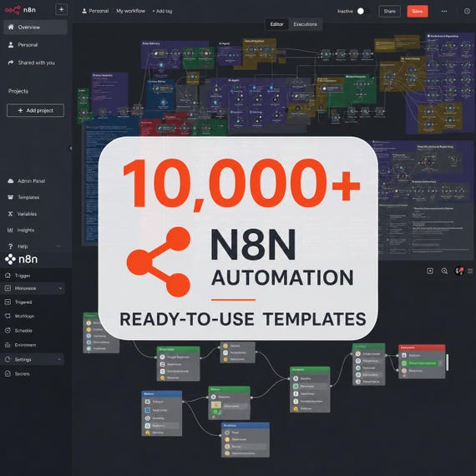Image resolution: width=476 pixels, height=476 pixels.
Task: Expand the Help submenu chevron
Action: tap(58, 246)
